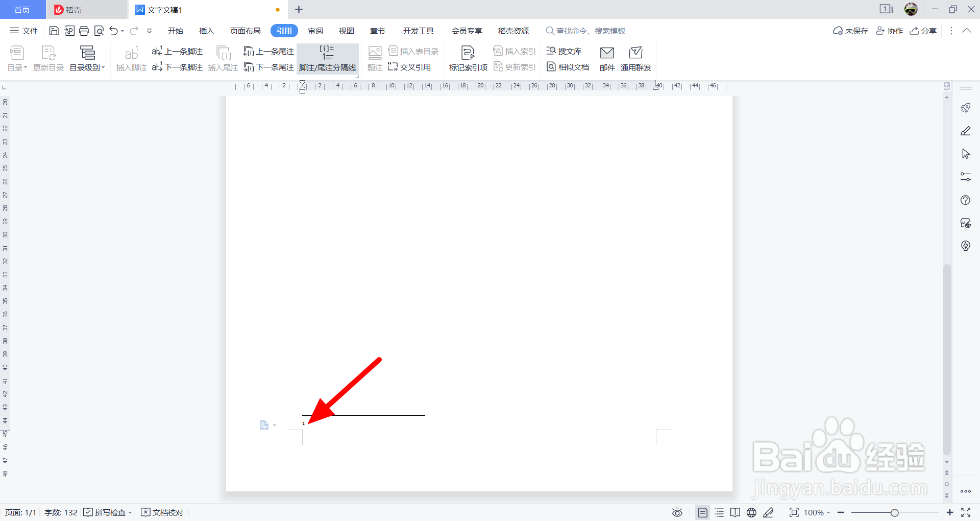
Task: Open Similar Documents (相似文档)
Action: (x=568, y=67)
